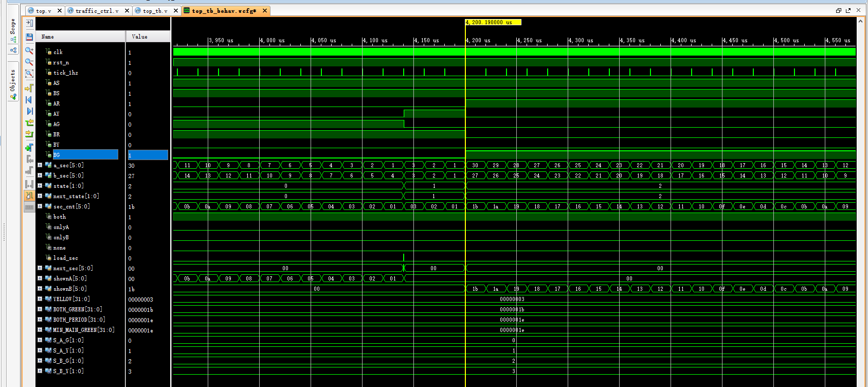Click the floating ruler icon below snap
The image size is (868, 387).
tap(29, 207)
